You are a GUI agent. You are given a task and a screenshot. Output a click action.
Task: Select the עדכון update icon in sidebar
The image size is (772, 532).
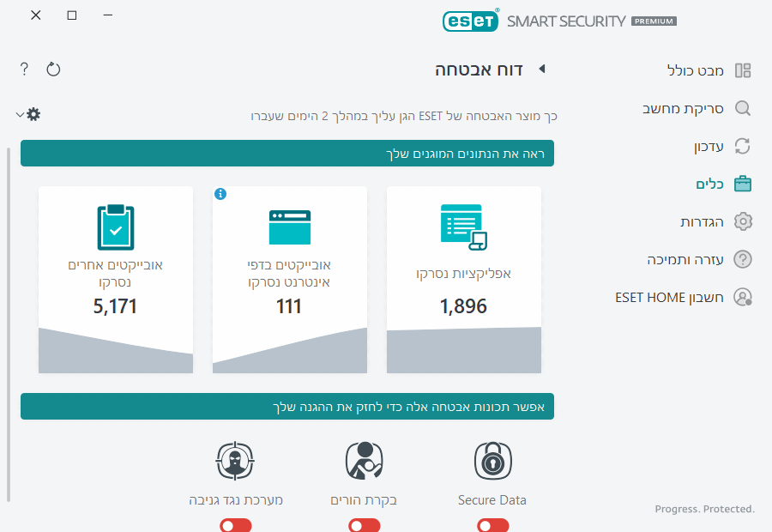[743, 146]
